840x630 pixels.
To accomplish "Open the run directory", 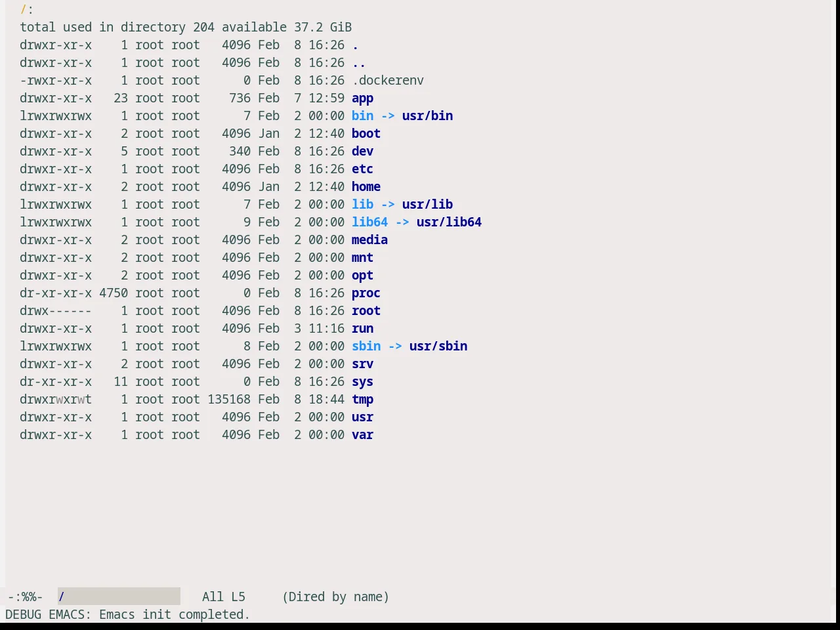I will click(362, 329).
